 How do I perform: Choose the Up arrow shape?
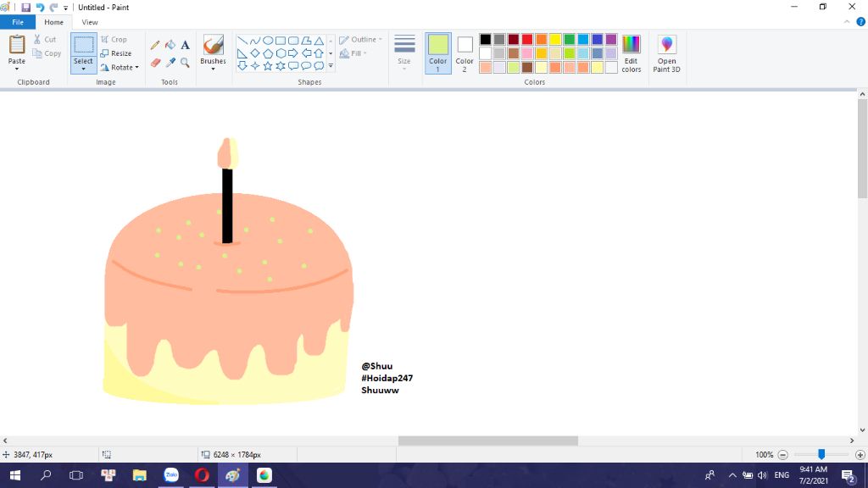[319, 53]
